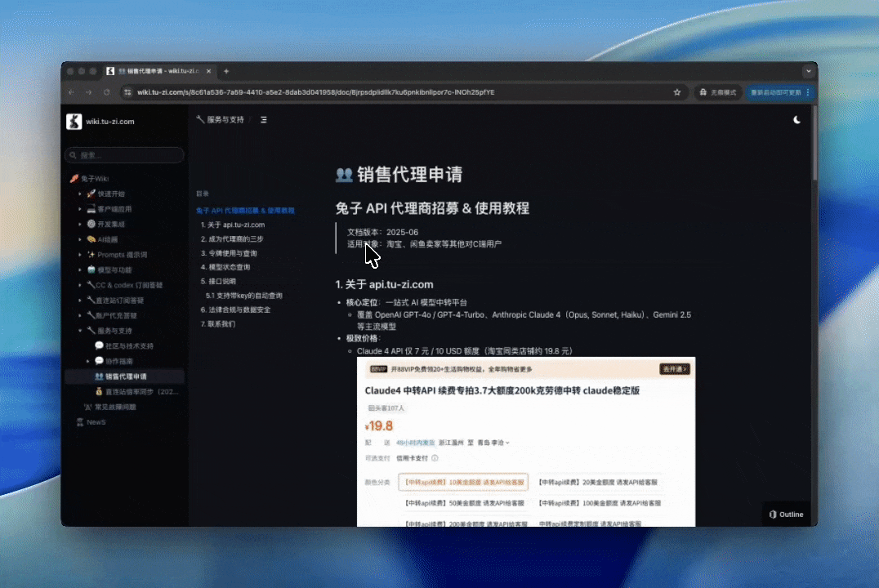
Task: Bookmark this page using the star icon
Action: click(676, 92)
